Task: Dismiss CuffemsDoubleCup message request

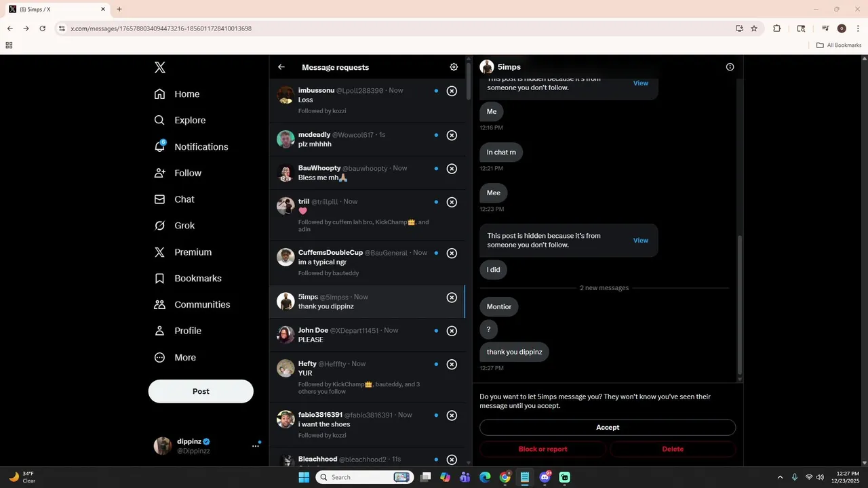Action: click(x=452, y=253)
